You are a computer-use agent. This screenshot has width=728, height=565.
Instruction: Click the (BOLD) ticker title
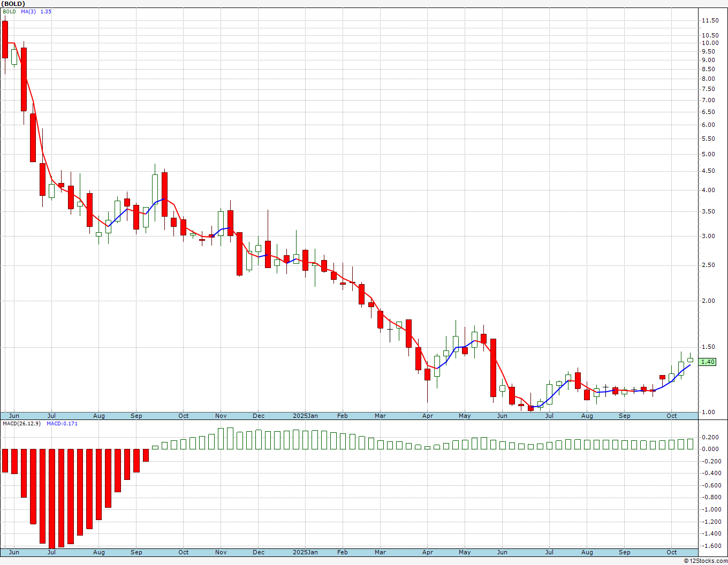pos(13,4)
